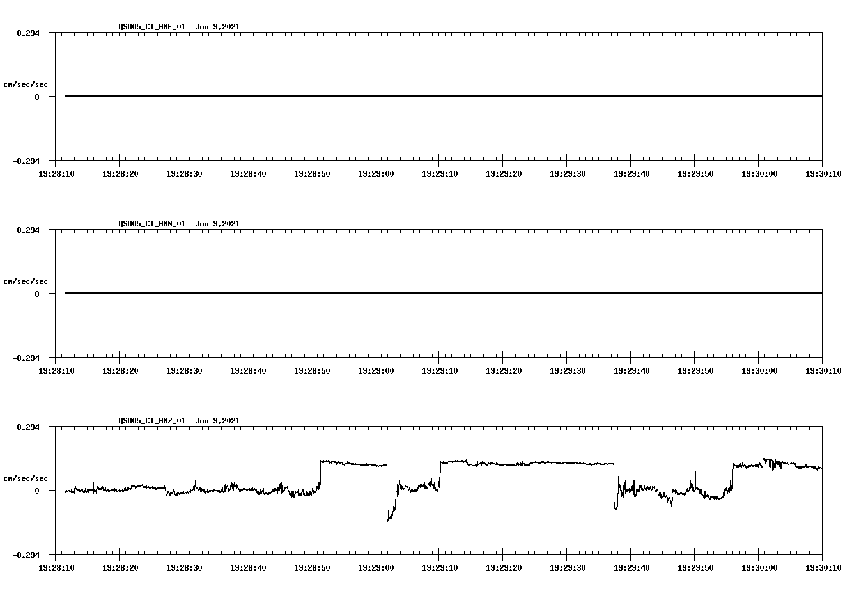Image resolution: width=868 pixels, height=591 pixels.
Task: Click the 19:28:50 time label under HNZ plot
Action: [x=311, y=567]
